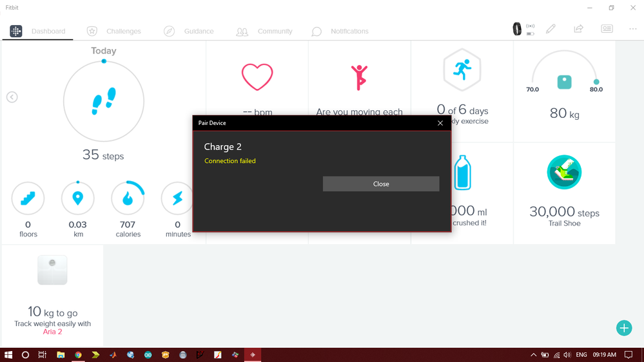
Task: Click the ENG language indicator
Action: pos(581,355)
